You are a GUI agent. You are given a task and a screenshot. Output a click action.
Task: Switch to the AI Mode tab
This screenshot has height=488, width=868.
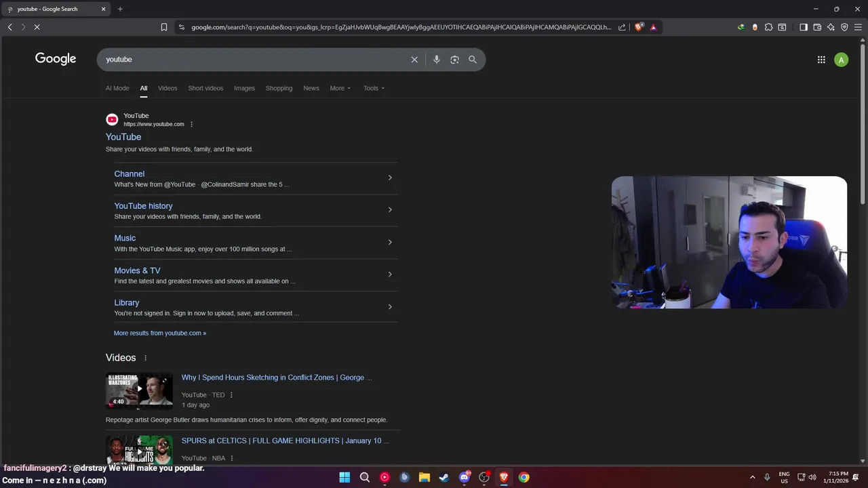(117, 88)
